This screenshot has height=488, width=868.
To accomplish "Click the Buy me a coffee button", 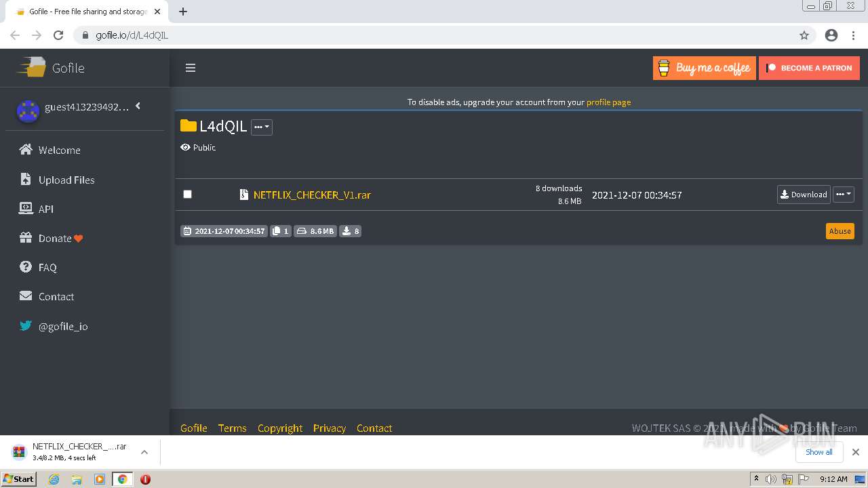I will click(704, 68).
